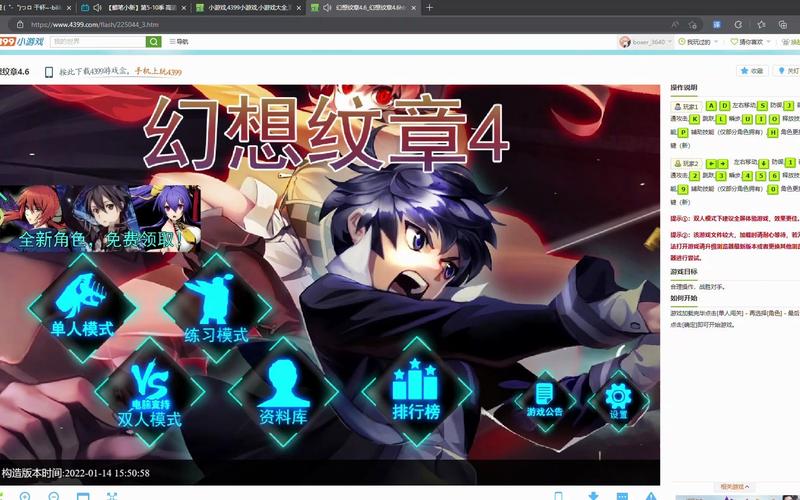Close the 蜡笔小新 tab
Image resolution: width=800 pixels, height=500 pixels.
[x=184, y=8]
